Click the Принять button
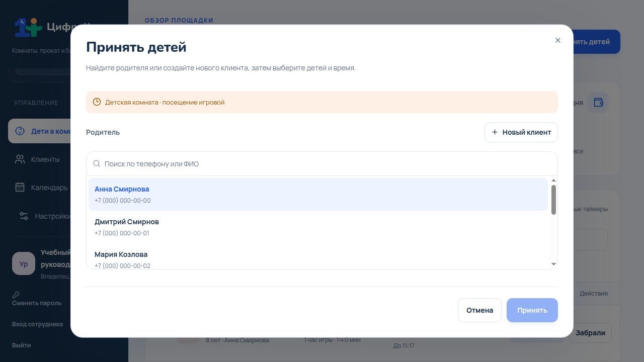 tap(532, 310)
